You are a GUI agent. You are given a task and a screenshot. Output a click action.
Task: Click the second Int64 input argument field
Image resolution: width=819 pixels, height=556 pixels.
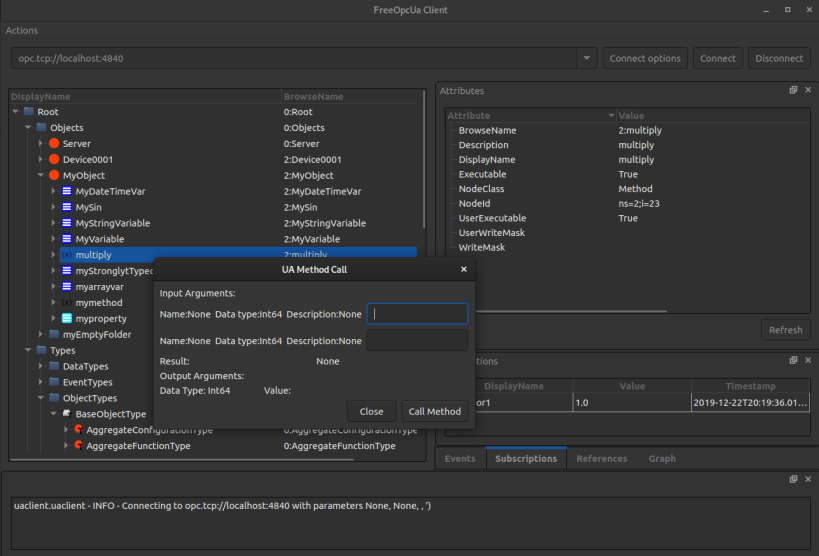point(417,340)
